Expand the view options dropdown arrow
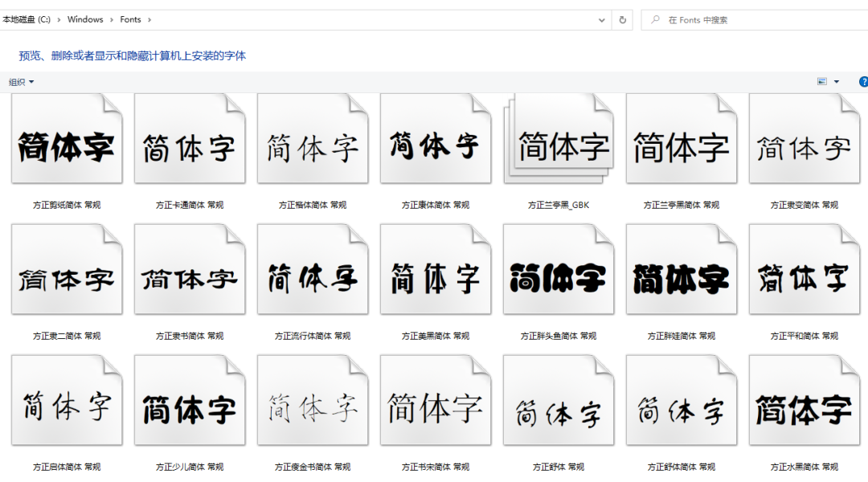This screenshot has width=868, height=482. (837, 82)
